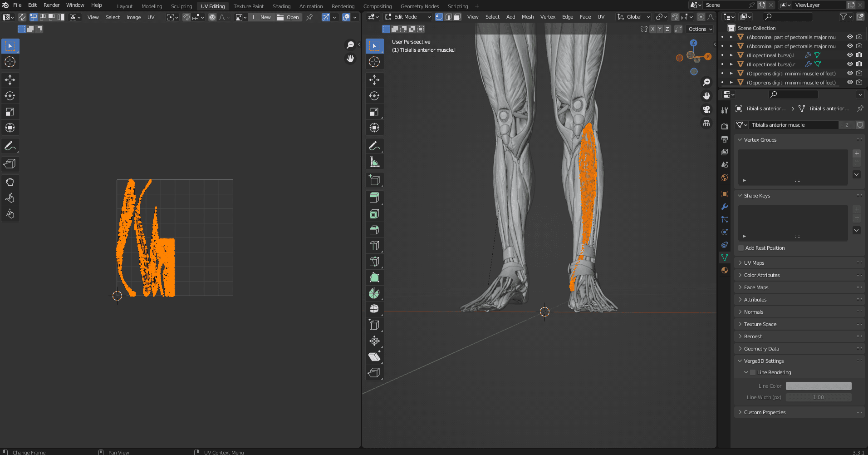Enable the Line Rendering checkbox
Screen dimensions: 868x455
click(x=753, y=372)
